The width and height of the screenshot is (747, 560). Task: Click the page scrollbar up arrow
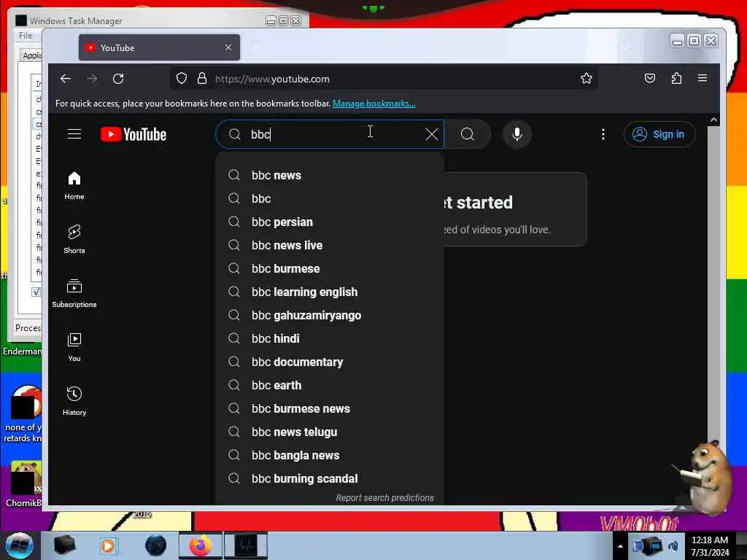pos(713,120)
